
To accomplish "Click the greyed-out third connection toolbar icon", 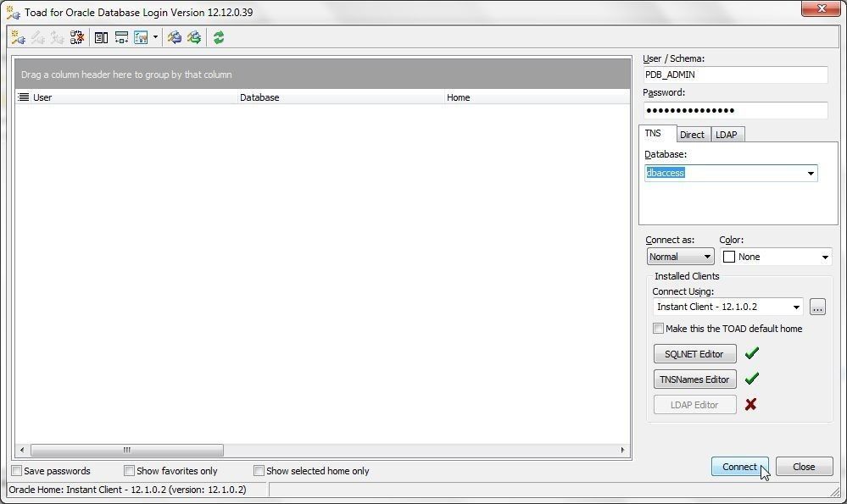I will [58, 37].
